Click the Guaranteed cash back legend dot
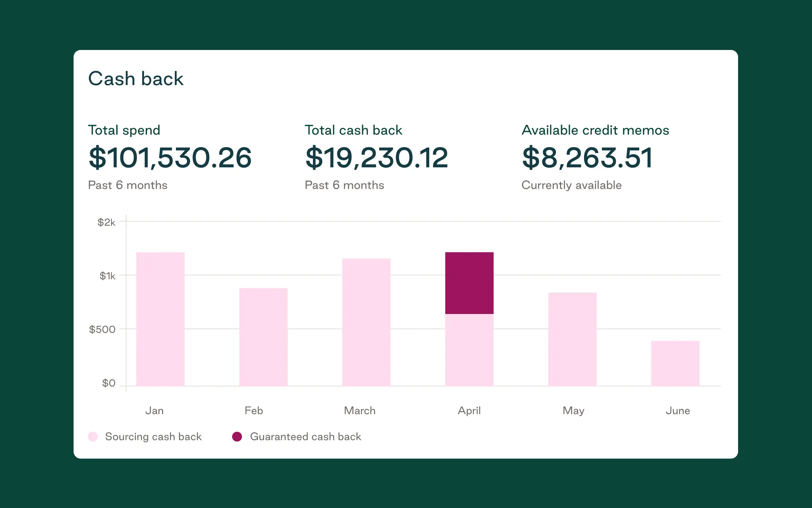Viewport: 812px width, 508px height. [237, 437]
